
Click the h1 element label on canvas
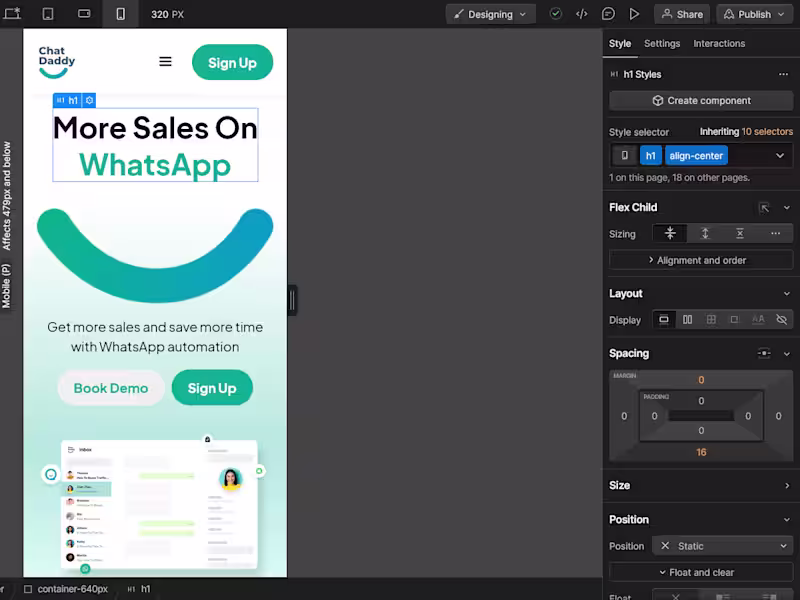(x=67, y=101)
